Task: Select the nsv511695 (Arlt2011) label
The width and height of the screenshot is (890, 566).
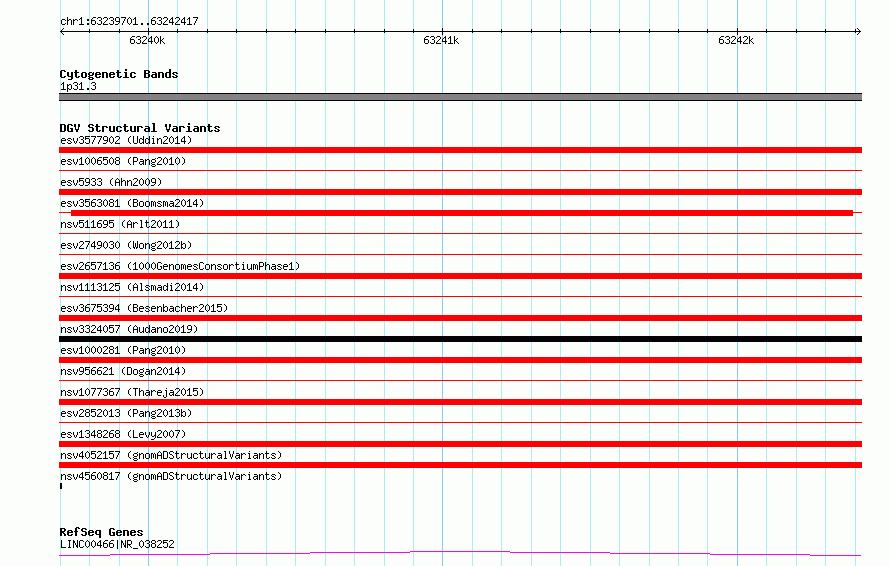Action: (120, 224)
